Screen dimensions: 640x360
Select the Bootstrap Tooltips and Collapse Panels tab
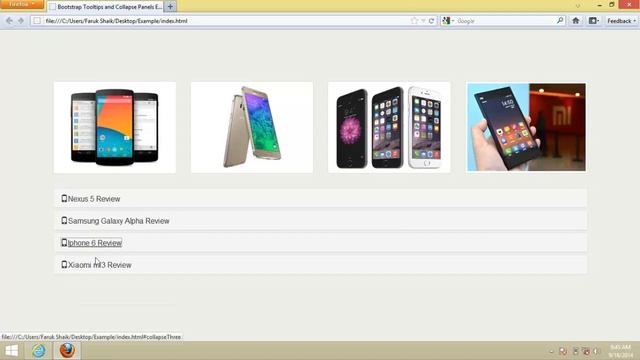click(105, 7)
